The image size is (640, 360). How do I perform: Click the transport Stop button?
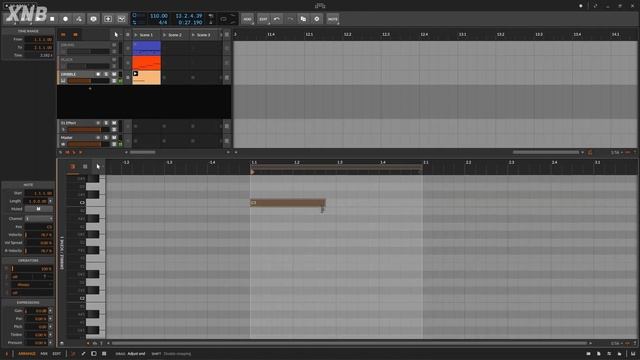click(52, 19)
